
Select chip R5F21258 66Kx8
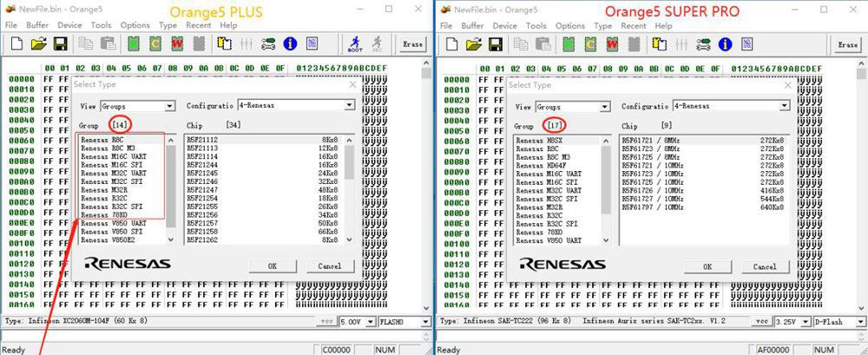coord(264,231)
